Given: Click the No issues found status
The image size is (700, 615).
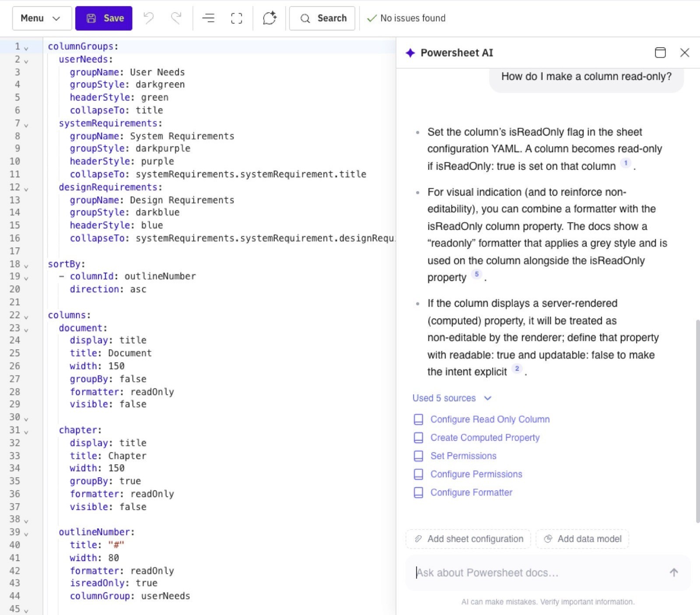Looking at the screenshot, I should pos(406,18).
